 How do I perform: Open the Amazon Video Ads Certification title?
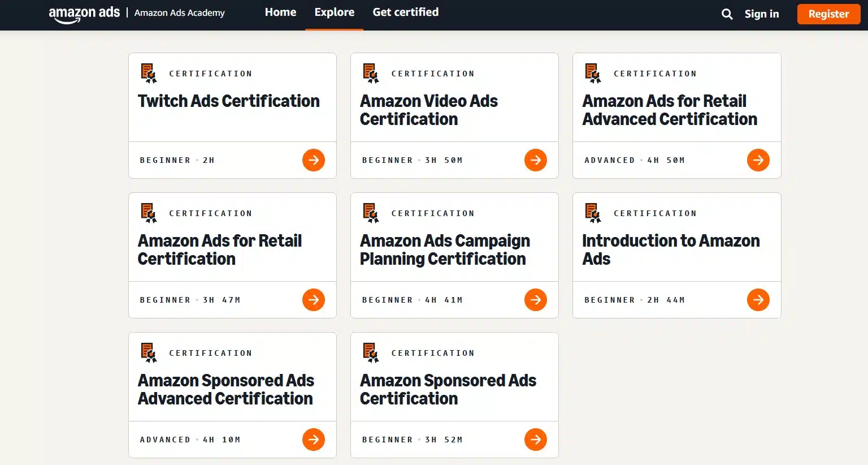click(x=429, y=110)
